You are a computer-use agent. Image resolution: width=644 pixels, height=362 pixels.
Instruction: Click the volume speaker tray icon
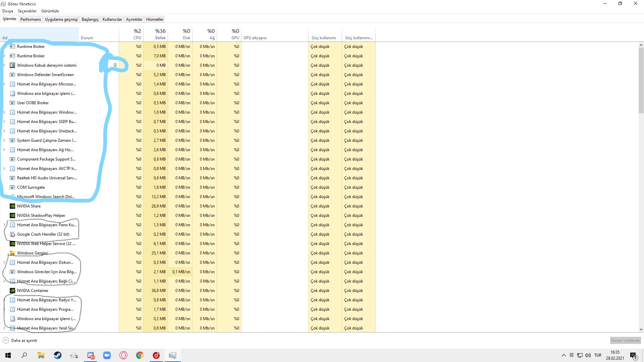coord(588,355)
